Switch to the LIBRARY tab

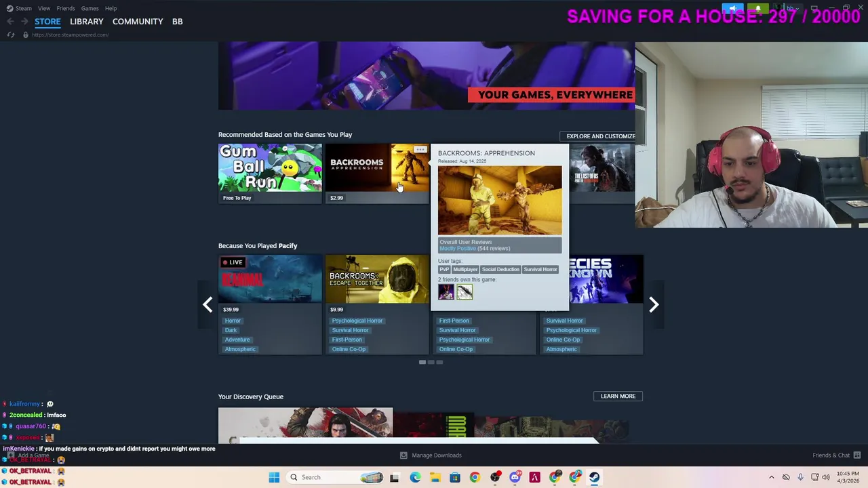(x=87, y=22)
